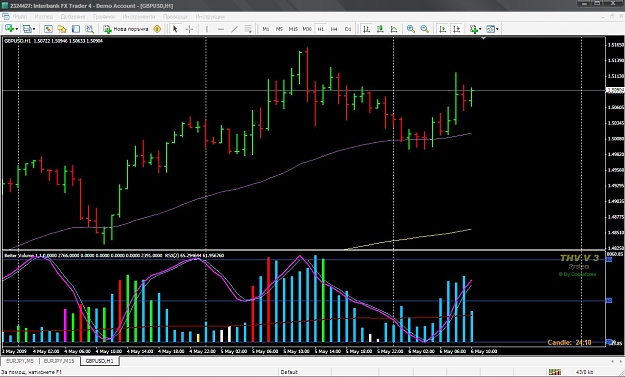The height and width of the screenshot is (377, 625).
Task: Open a new chart window
Action: (x=9, y=29)
